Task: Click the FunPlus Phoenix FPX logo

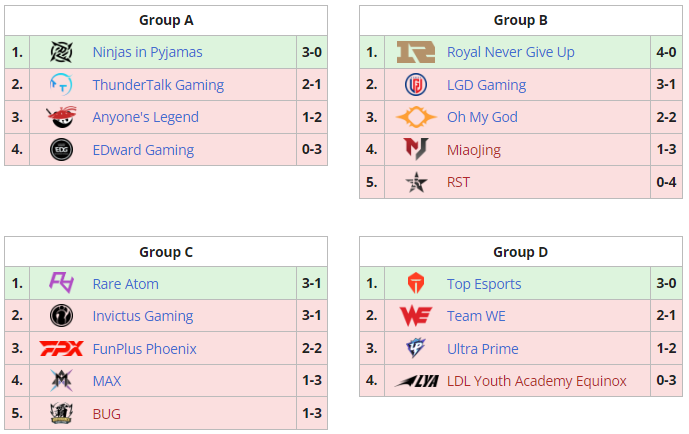Action: [62, 349]
